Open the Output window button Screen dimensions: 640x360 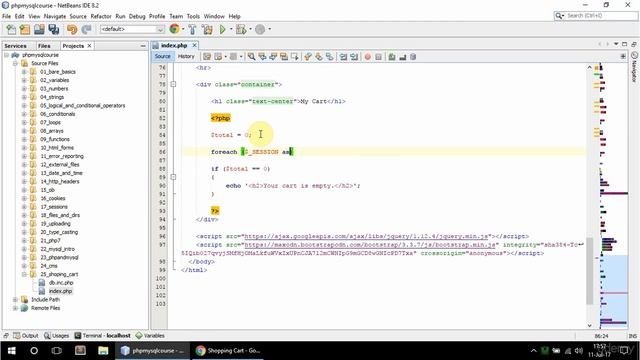point(26,336)
